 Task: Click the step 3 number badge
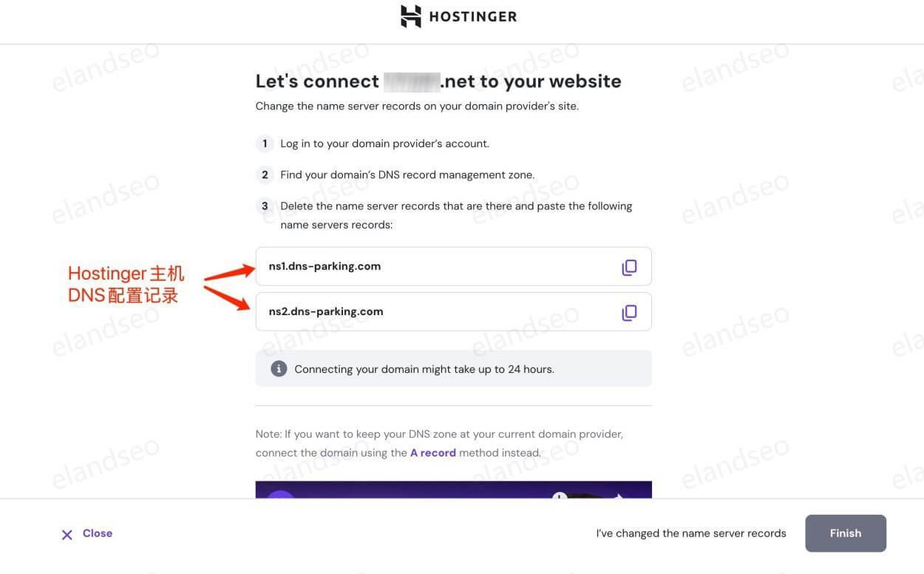[x=265, y=206]
